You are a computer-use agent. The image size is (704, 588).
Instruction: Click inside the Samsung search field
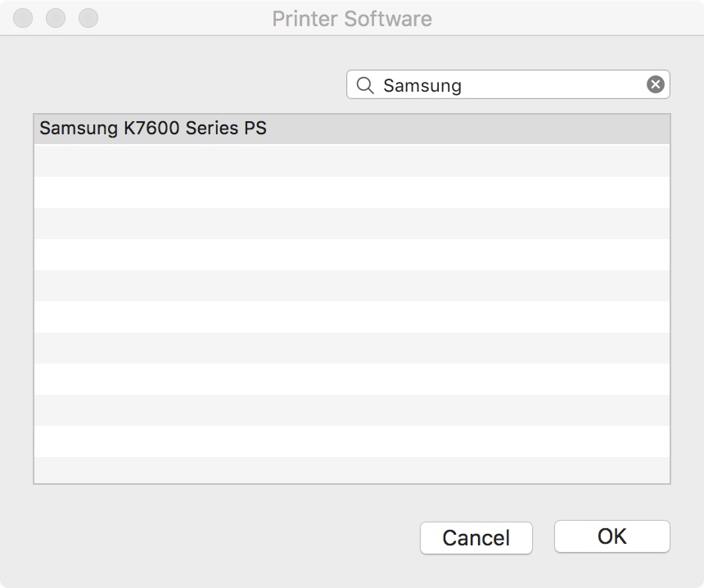click(x=508, y=84)
